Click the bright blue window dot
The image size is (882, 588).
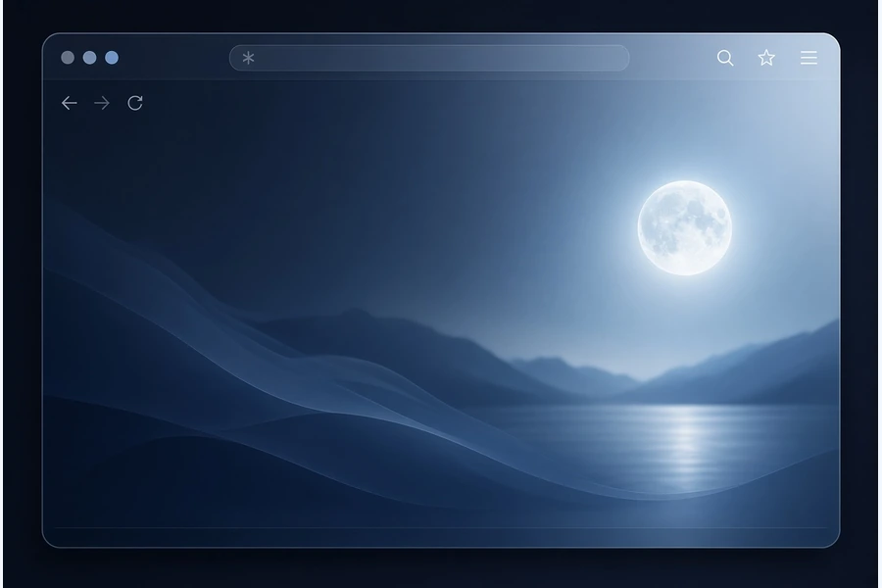(x=112, y=58)
